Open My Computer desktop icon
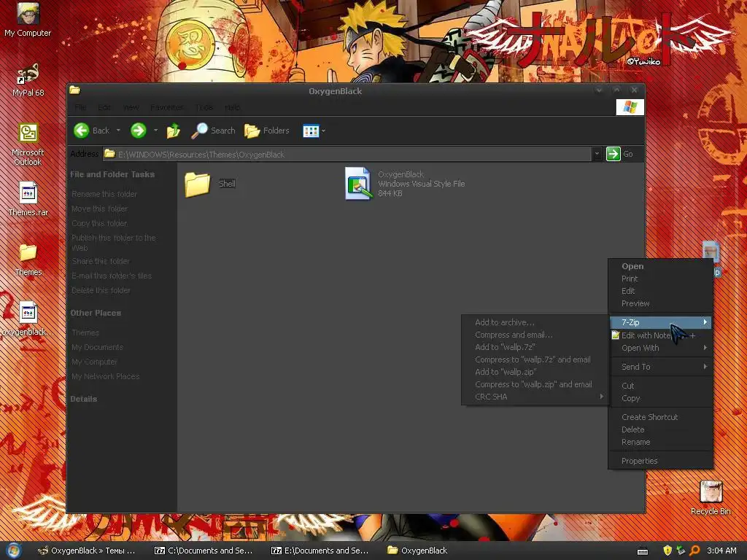The width and height of the screenshot is (747, 560). coord(28,19)
